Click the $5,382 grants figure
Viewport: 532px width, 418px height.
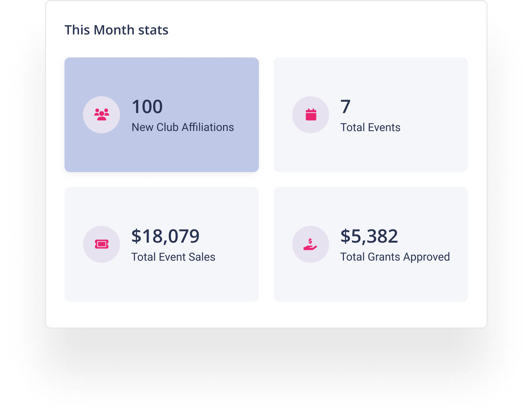[369, 236]
